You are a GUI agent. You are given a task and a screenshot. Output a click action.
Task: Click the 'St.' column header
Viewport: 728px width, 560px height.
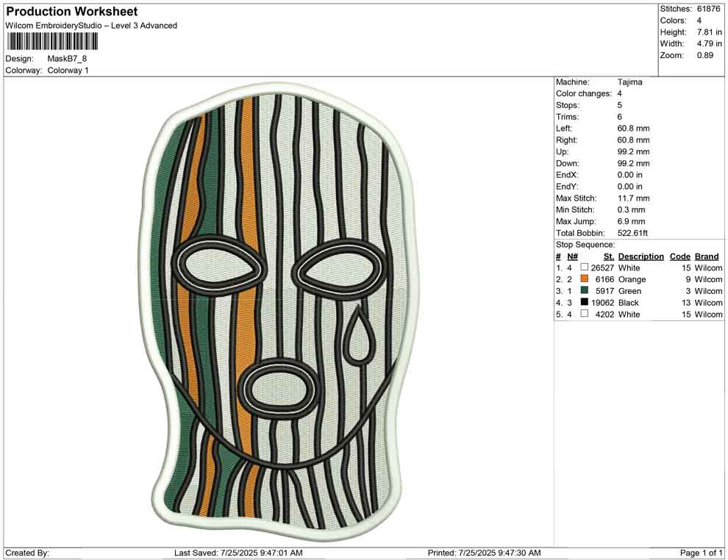[609, 256]
